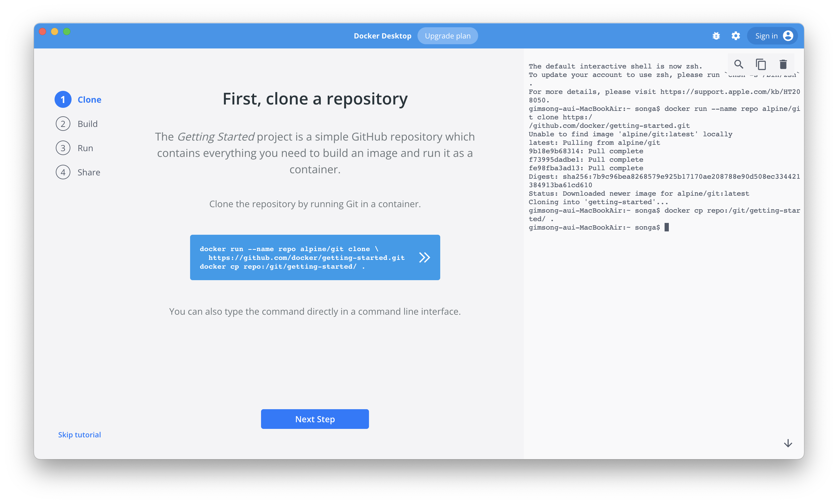The height and width of the screenshot is (504, 838).
Task: Focus the terminal prompt cursor
Action: click(666, 227)
